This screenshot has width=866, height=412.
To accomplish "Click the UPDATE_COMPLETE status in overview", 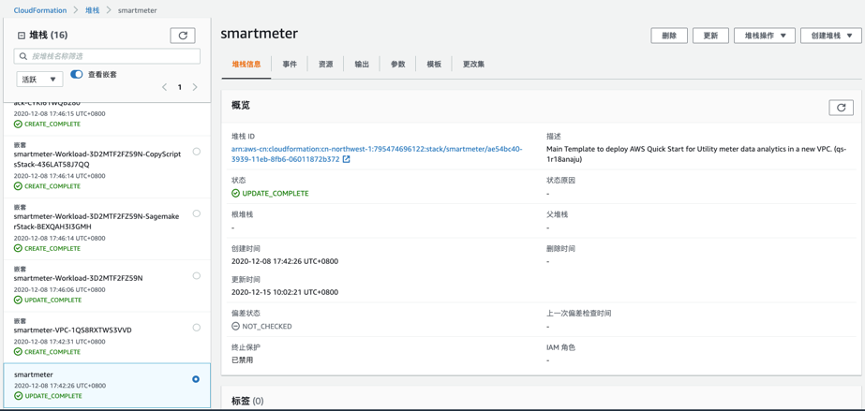I will tap(270, 193).
